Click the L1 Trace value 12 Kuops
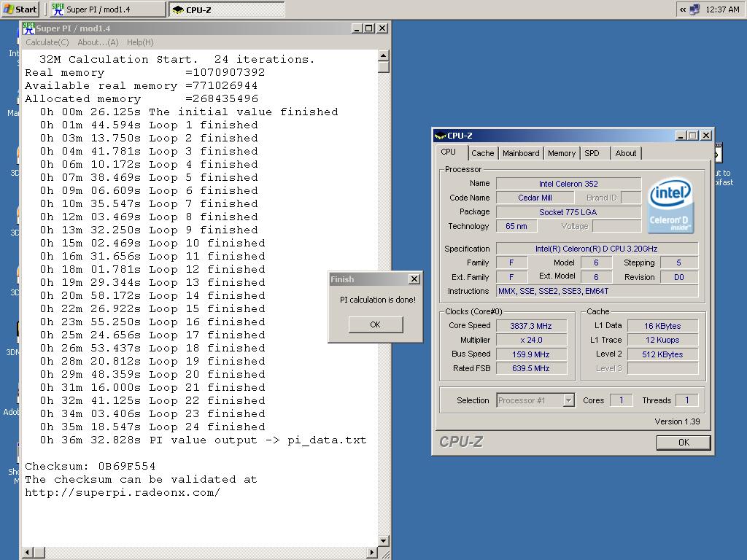Image resolution: width=747 pixels, height=560 pixels. click(x=662, y=340)
